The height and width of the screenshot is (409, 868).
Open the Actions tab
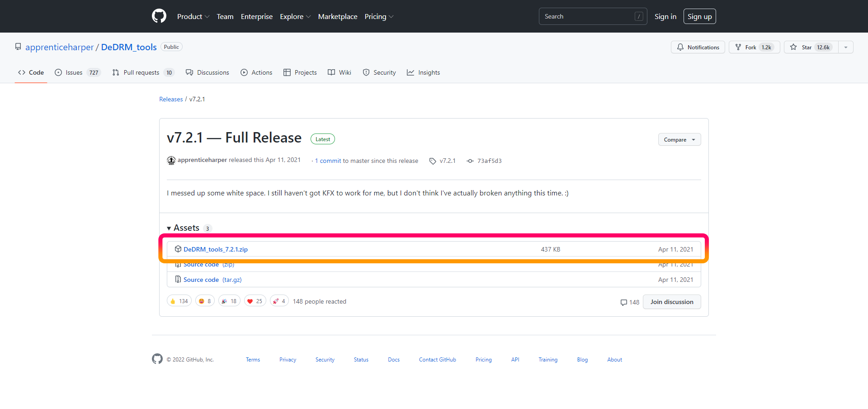click(x=256, y=72)
